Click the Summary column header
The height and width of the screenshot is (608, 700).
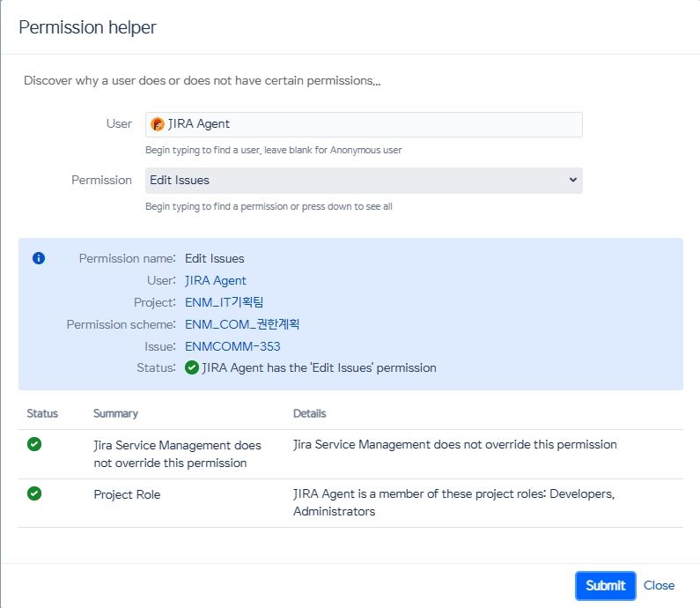115,413
